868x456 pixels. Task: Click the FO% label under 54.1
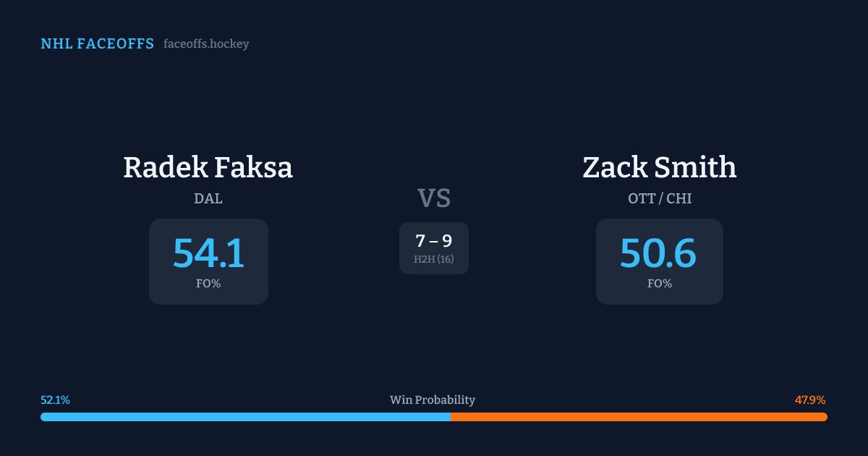coord(208,284)
